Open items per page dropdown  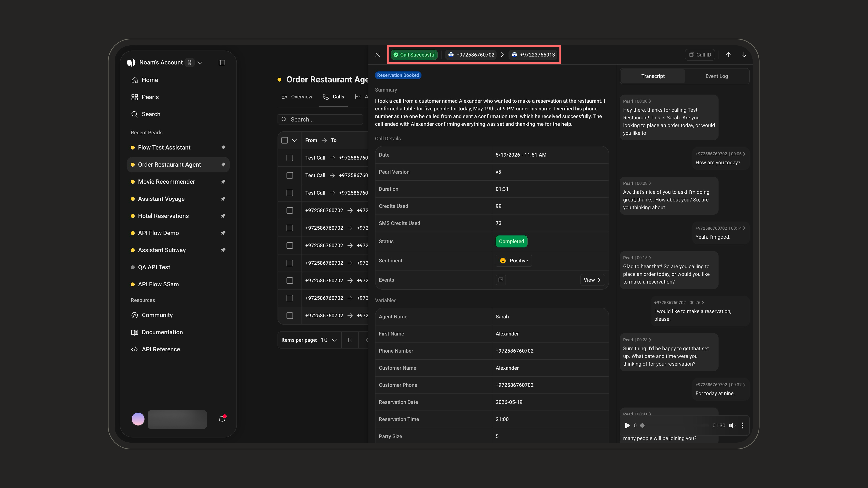329,340
